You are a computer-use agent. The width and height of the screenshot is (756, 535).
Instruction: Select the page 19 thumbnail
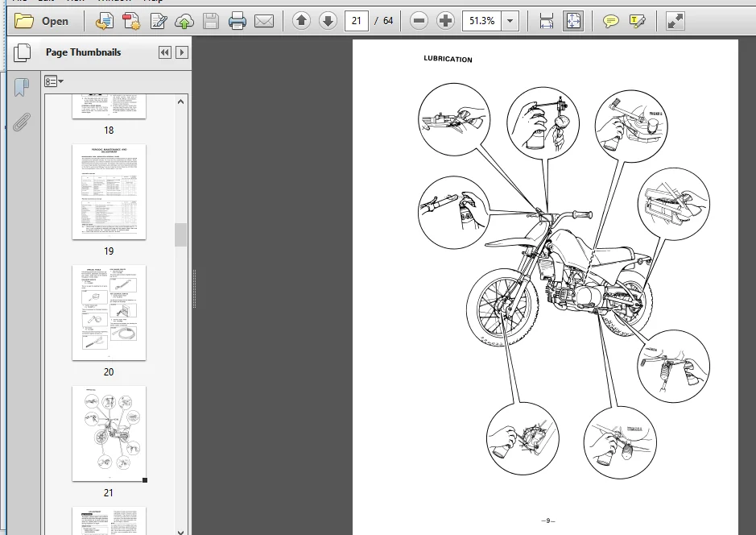coord(109,192)
